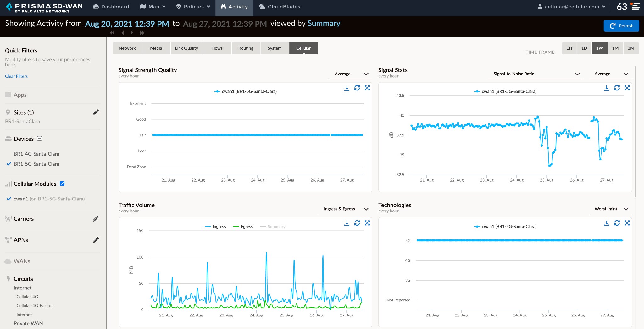Expand Signal Strength Quality chart fullscreen
The height and width of the screenshot is (329, 644).
(x=367, y=88)
